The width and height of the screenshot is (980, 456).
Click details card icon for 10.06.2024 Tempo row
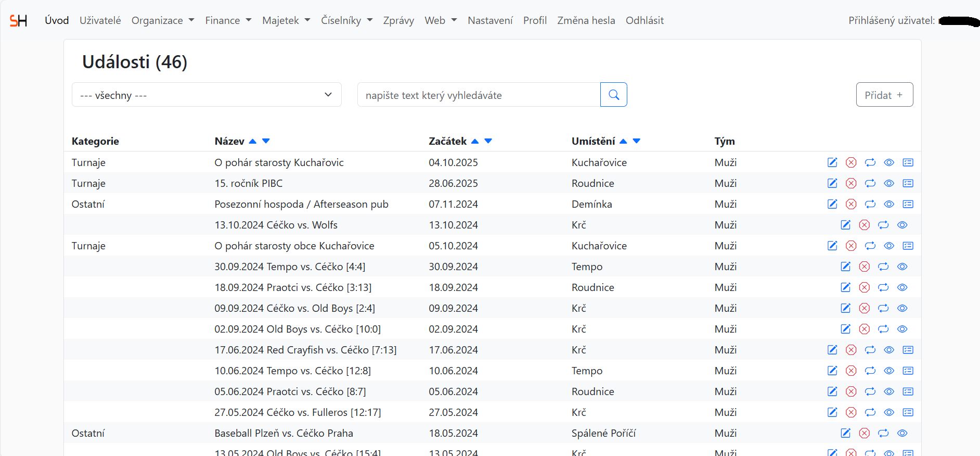[908, 371]
